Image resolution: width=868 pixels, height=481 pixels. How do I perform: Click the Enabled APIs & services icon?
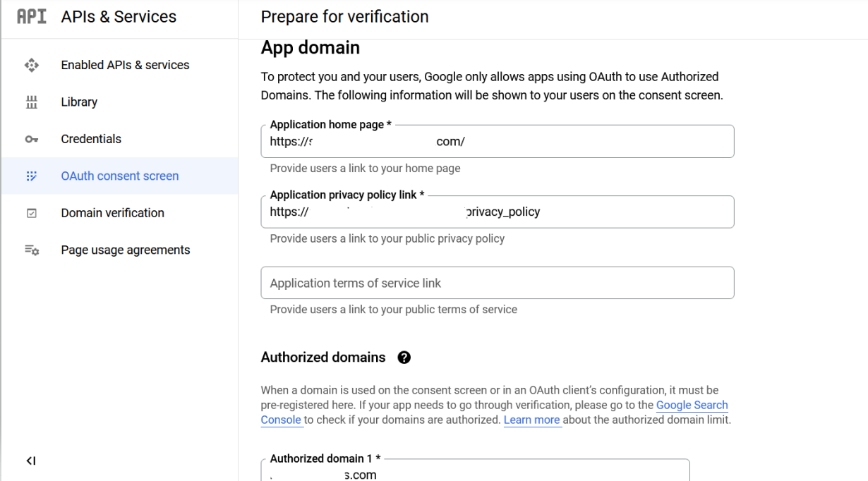click(32, 65)
